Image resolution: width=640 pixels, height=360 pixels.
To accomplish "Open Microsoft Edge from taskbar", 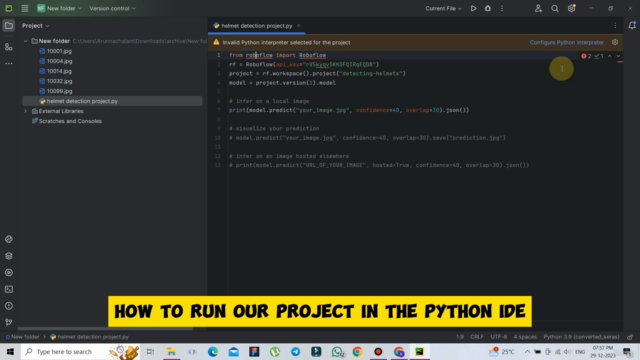I will pos(213,351).
